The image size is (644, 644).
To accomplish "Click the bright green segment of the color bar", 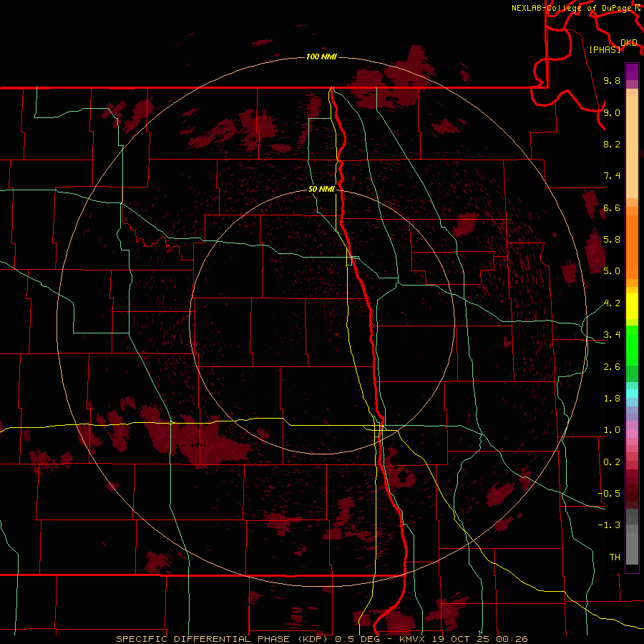I will [632, 346].
